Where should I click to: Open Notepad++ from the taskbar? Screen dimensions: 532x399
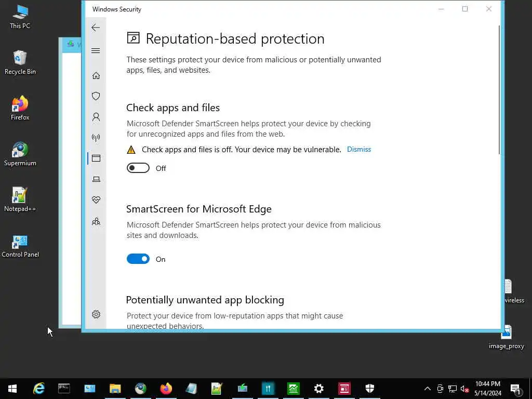(217, 389)
